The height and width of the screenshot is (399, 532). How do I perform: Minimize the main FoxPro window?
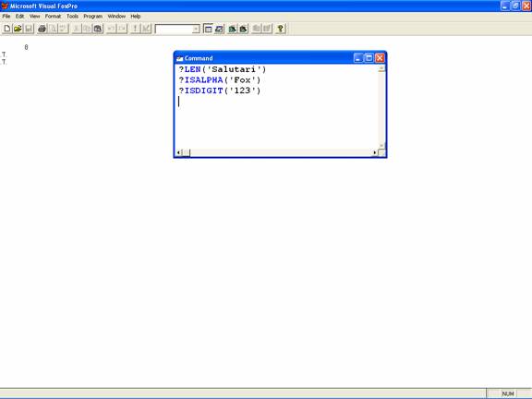point(505,6)
